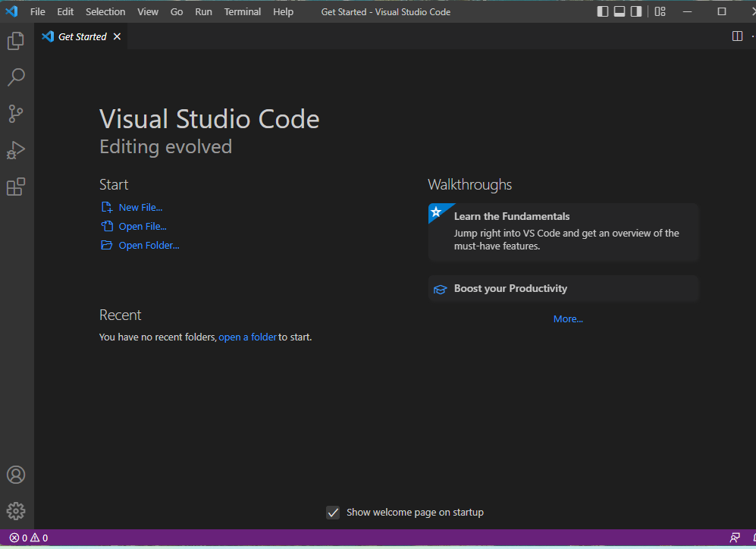Click the Open Folder... link
This screenshot has width=756, height=549.
coord(149,246)
